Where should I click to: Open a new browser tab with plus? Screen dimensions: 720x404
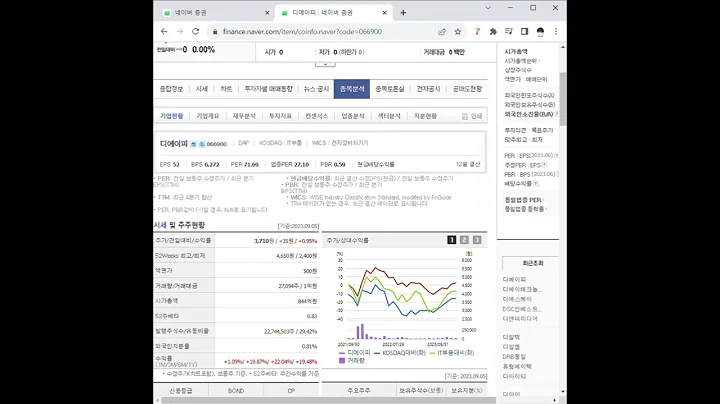(403, 13)
